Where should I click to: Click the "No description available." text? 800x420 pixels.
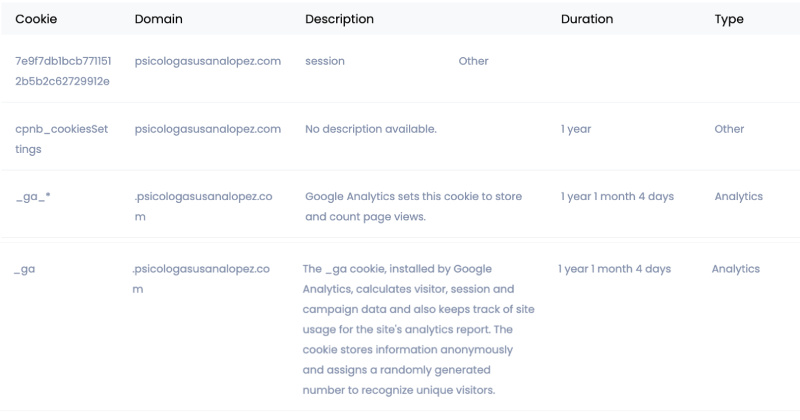370,129
